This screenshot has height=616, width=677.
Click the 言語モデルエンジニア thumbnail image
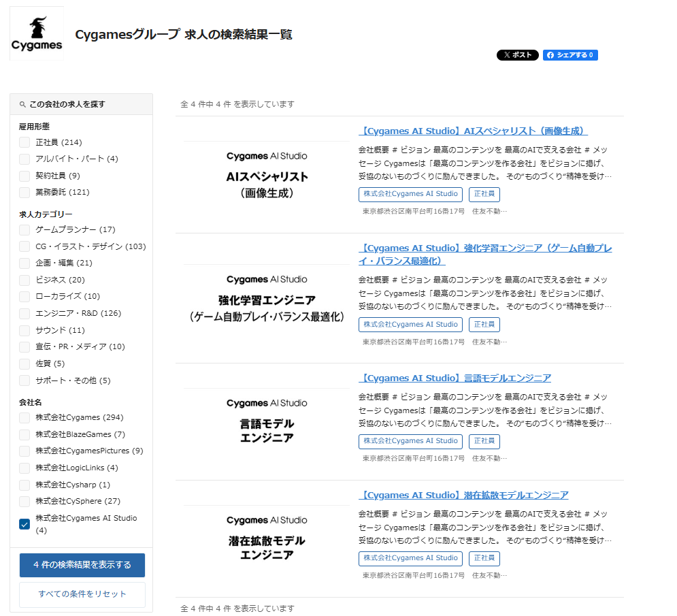click(267, 421)
